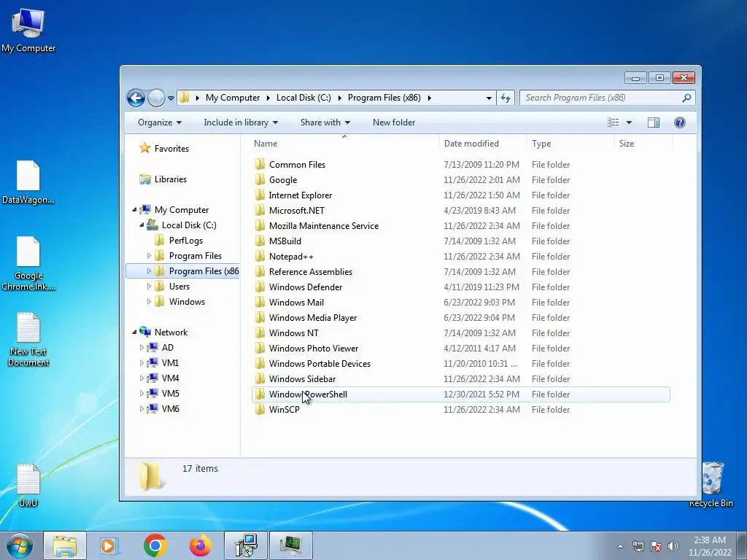The height and width of the screenshot is (560, 747).
Task: Select Local Disk (C:) in address breadcrumb
Action: pos(303,98)
